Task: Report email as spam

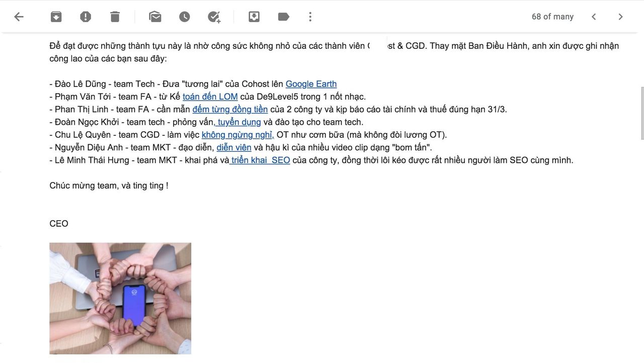Action: point(86,17)
